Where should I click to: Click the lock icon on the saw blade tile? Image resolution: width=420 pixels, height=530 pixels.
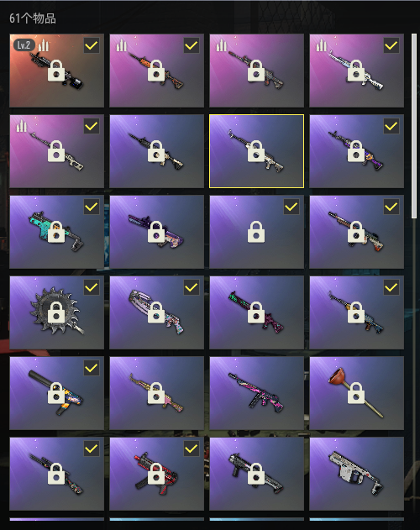(56, 312)
